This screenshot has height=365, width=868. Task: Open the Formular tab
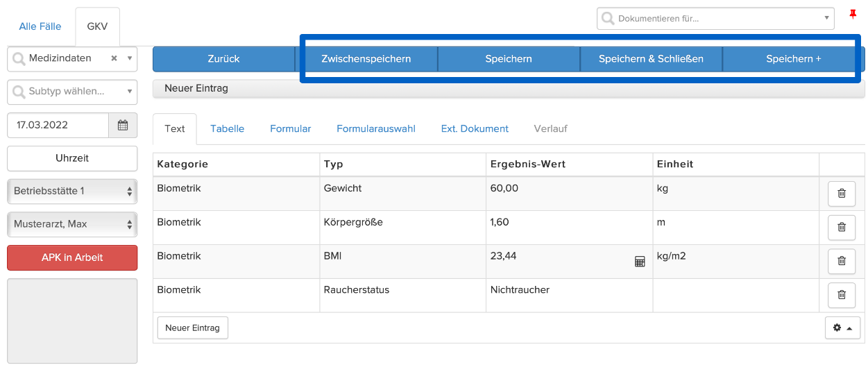[291, 128]
